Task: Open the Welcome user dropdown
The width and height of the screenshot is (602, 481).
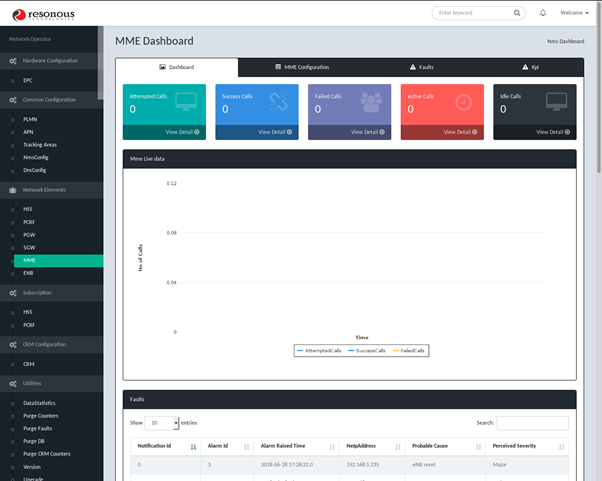Action: point(573,13)
